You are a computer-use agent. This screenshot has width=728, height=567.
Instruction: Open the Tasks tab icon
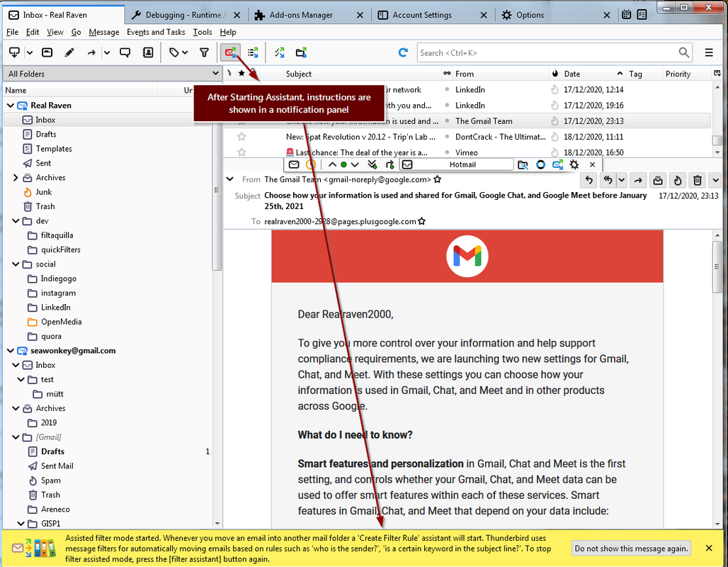[642, 14]
